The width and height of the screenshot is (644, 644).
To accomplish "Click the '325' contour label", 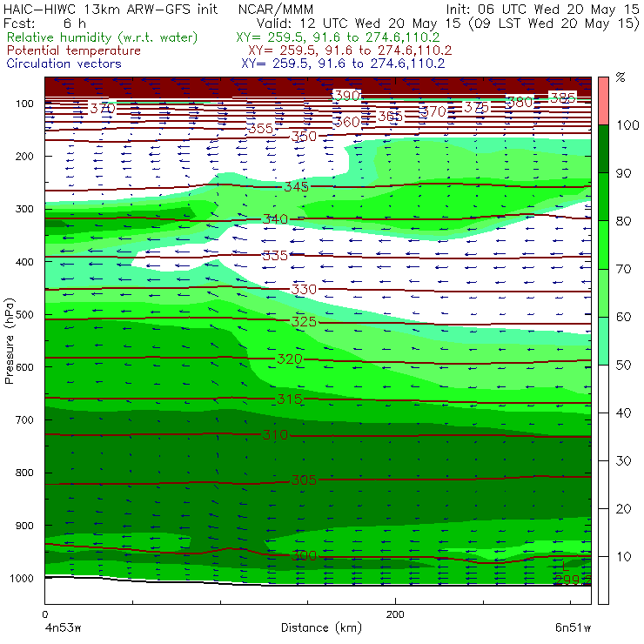I will tap(305, 321).
